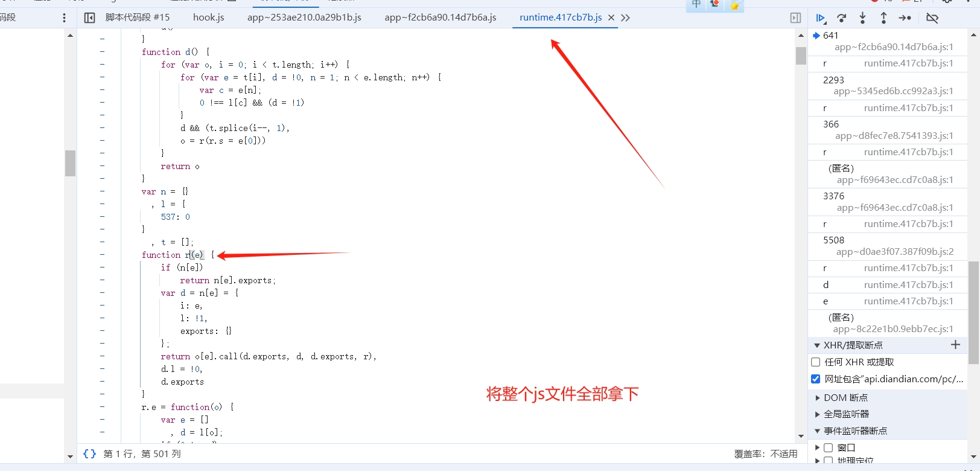Select the (匿名) frame in app~f69643ec.cd7c0a8.js
Viewport: 980px width, 471px height.
[x=888, y=174]
